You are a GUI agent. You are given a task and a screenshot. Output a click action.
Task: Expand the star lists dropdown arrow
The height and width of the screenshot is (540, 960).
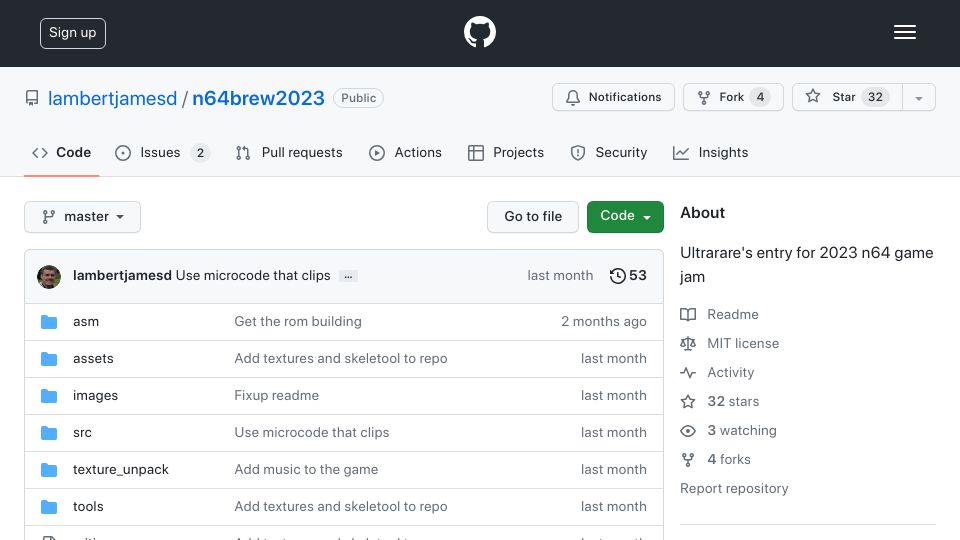918,97
